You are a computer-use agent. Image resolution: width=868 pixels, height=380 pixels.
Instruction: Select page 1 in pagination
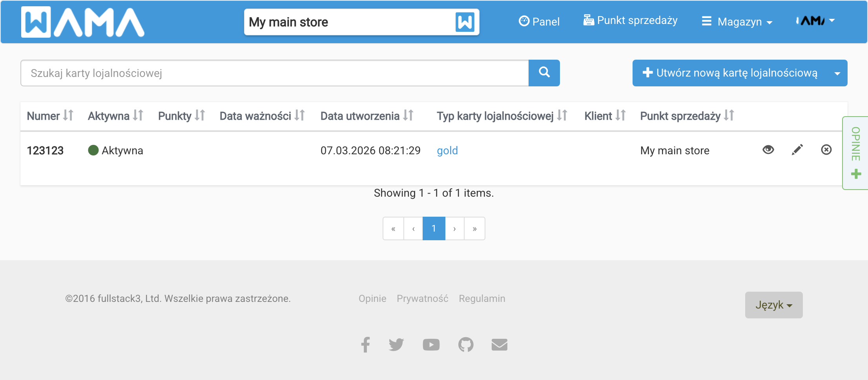point(434,228)
